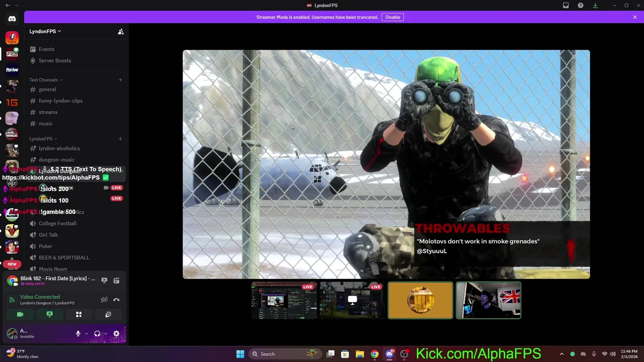
Task: Open headphone output options chevron
Action: point(105,334)
